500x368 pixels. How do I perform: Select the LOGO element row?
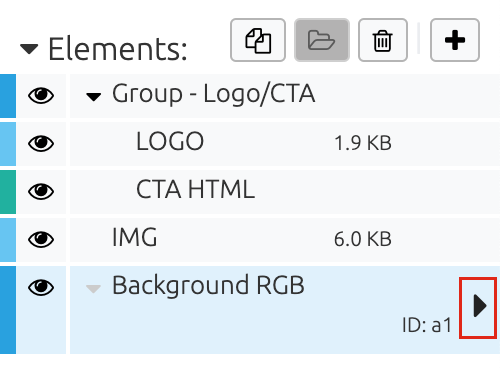click(285, 144)
